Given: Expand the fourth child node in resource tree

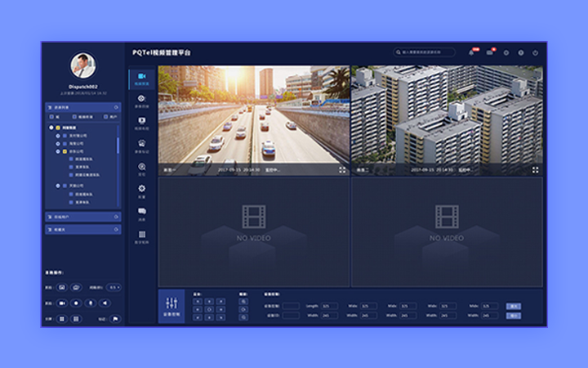Looking at the screenshot, I should pos(58,186).
